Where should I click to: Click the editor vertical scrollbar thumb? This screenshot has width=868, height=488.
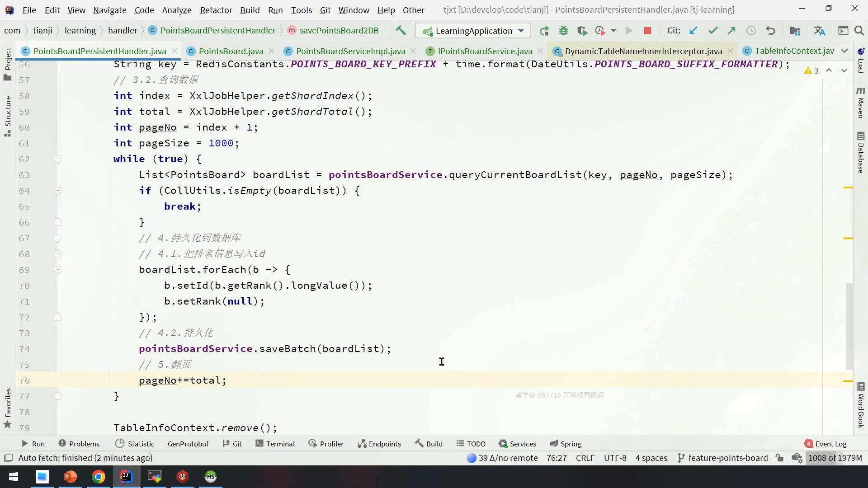[x=849, y=325]
